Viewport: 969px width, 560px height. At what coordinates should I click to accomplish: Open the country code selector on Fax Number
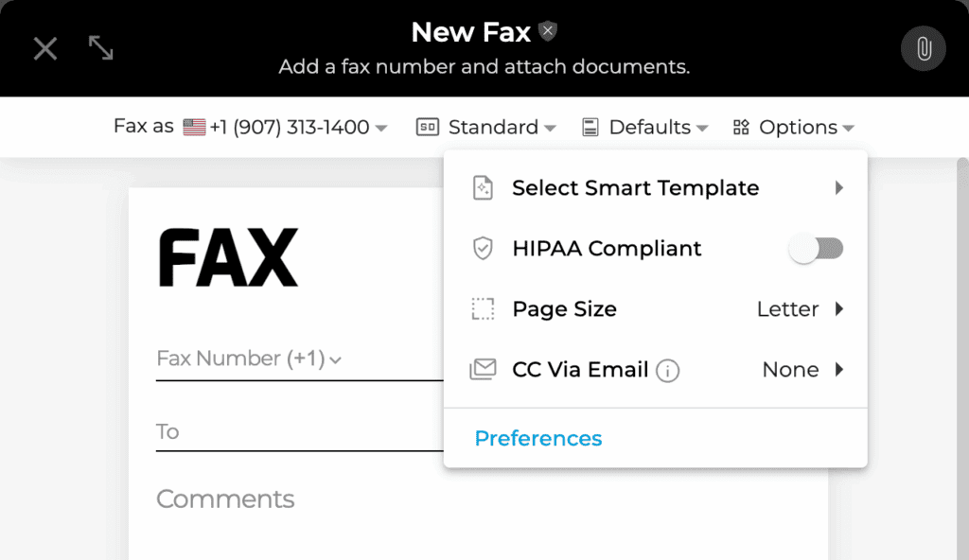point(336,359)
